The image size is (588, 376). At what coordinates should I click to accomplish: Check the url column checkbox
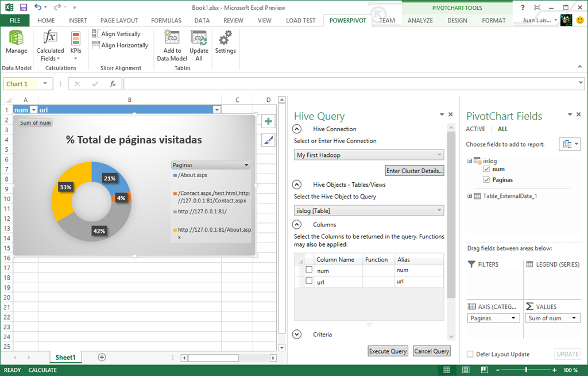coord(309,281)
